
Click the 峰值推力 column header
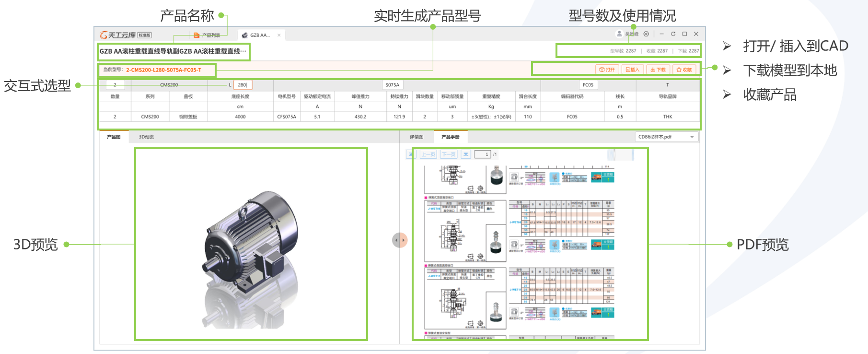(360, 96)
